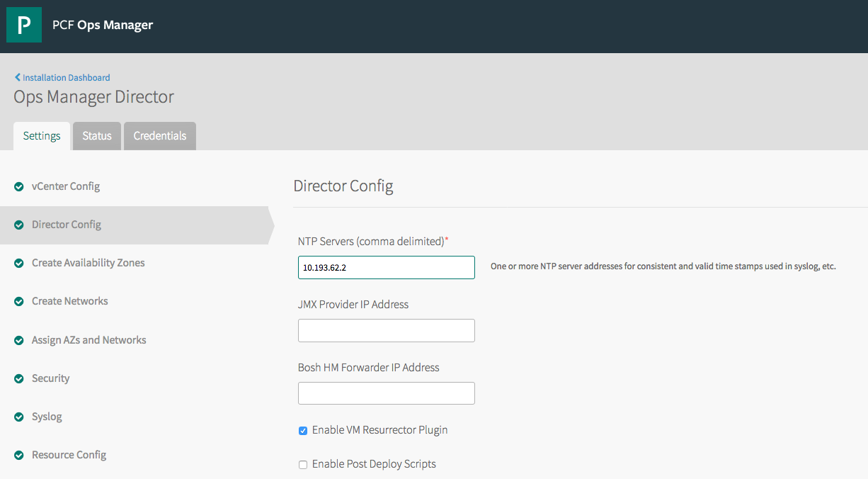Click the Bosh HM Forwarder IP field
Viewport: 868px width, 479px height.
point(386,393)
